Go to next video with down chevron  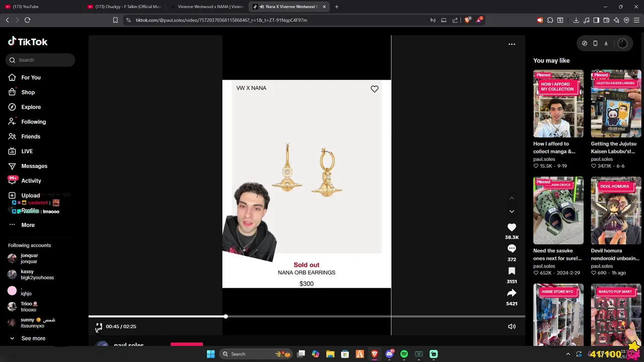[512, 212]
